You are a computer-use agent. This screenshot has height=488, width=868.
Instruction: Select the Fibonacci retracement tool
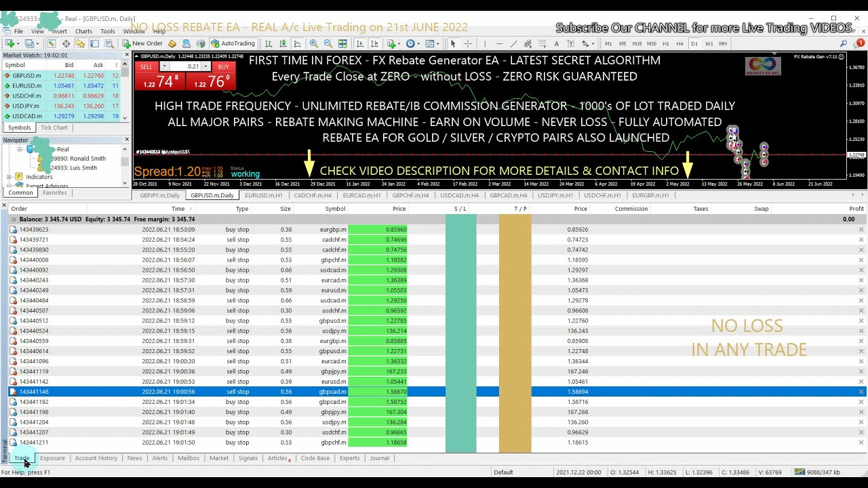pyautogui.click(x=542, y=43)
